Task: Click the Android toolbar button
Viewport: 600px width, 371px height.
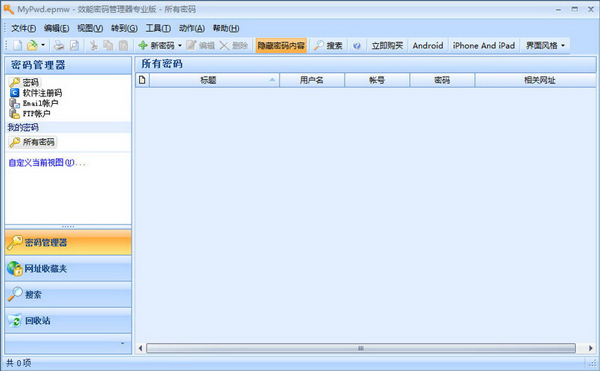Action: tap(428, 46)
